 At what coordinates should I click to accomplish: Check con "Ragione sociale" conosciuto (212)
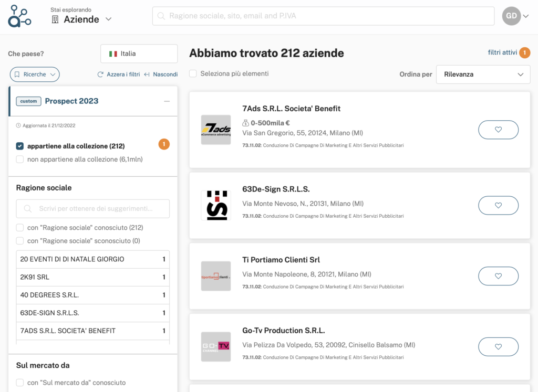(x=20, y=228)
